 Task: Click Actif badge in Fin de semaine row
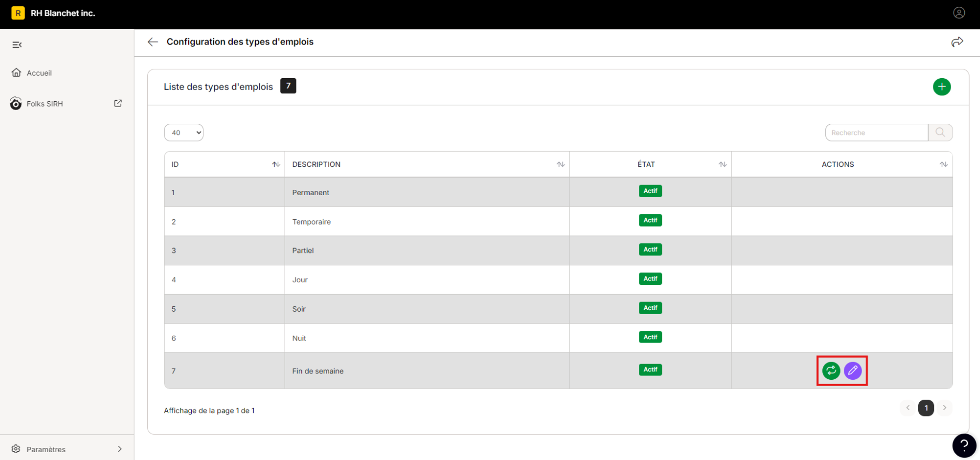[650, 370]
